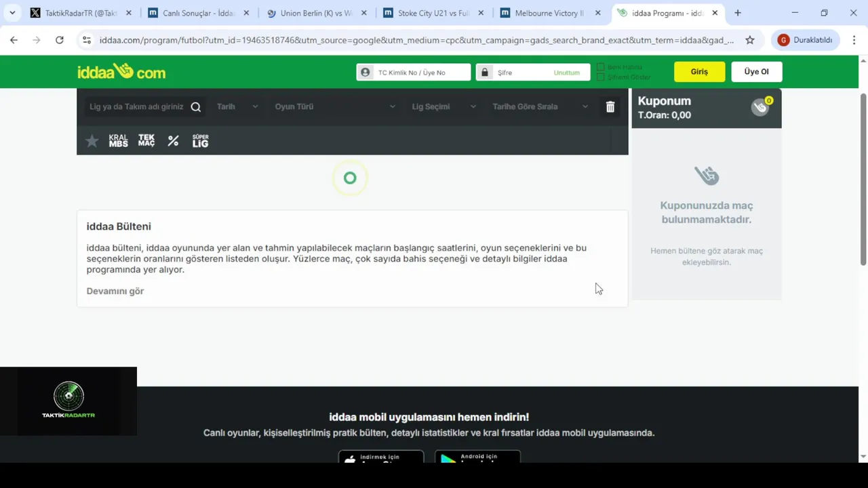Toggle the favorites star filter

92,140
